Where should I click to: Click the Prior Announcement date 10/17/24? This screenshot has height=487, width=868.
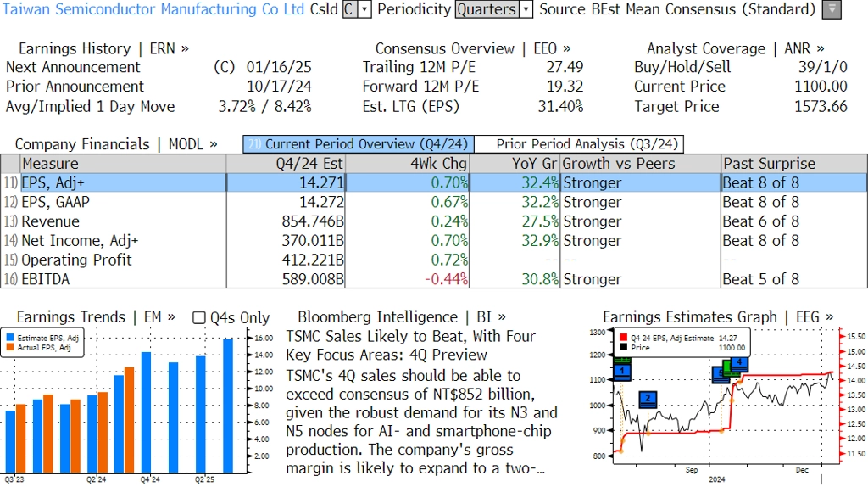click(279, 87)
